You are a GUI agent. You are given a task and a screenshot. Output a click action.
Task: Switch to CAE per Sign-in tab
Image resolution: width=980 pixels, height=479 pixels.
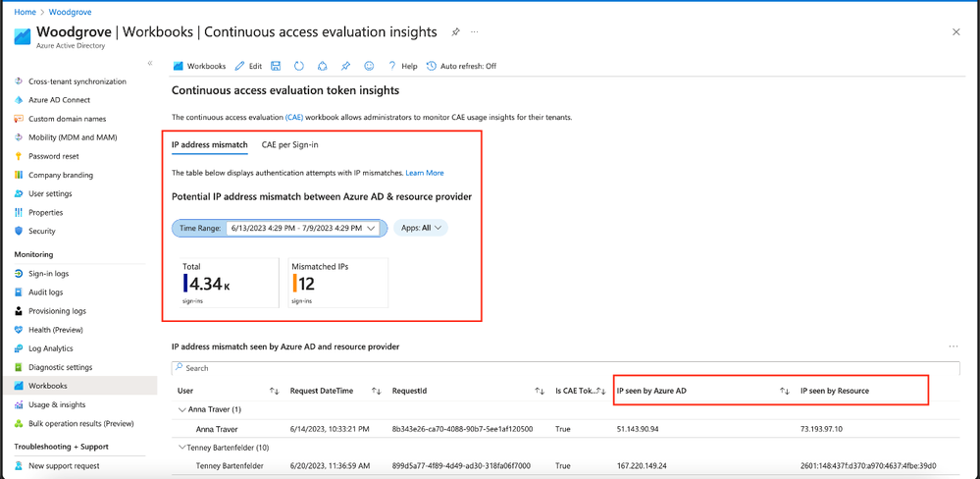290,144
